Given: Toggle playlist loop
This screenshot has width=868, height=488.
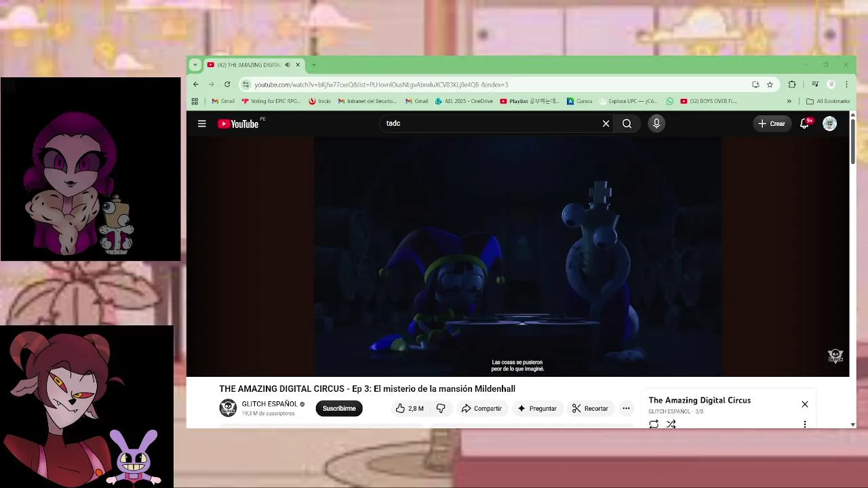Looking at the screenshot, I should coord(654,424).
